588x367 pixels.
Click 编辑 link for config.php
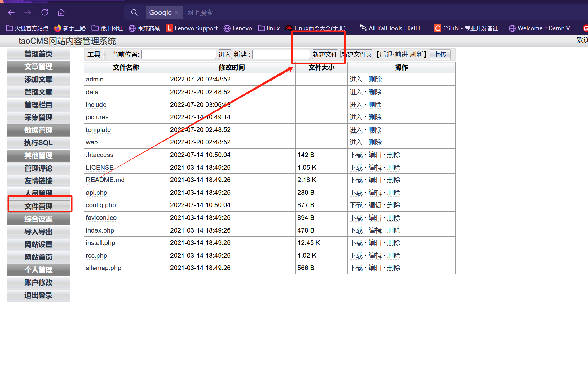(x=375, y=205)
